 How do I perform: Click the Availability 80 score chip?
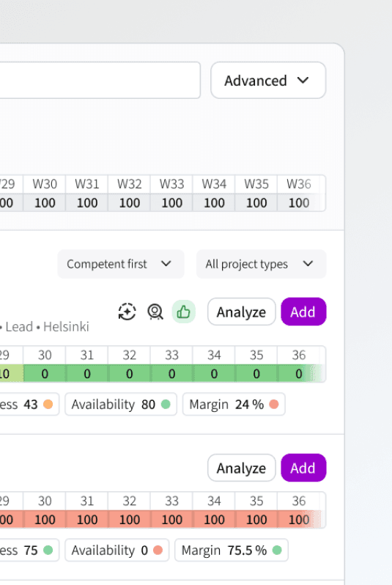(121, 404)
